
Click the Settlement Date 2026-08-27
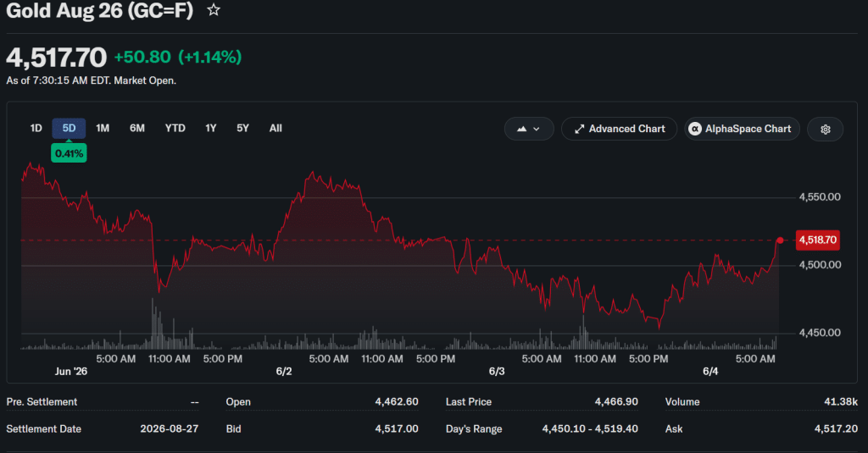[x=169, y=428]
